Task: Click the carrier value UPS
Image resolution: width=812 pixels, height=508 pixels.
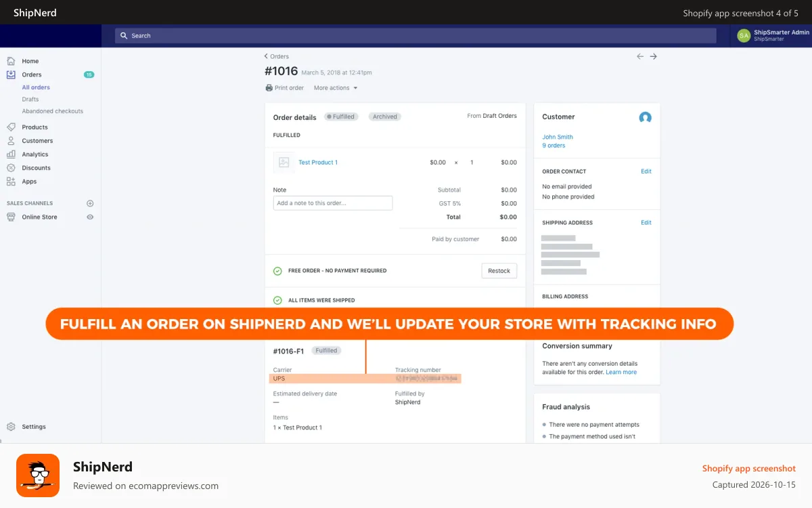Action: click(279, 379)
